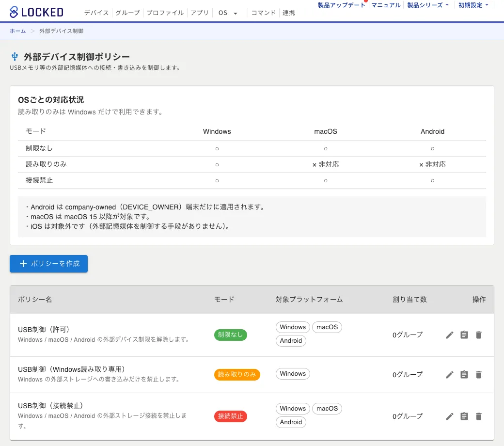Delete the USB制御（接続禁止）policy
This screenshot has width=504, height=446.
[479, 416]
